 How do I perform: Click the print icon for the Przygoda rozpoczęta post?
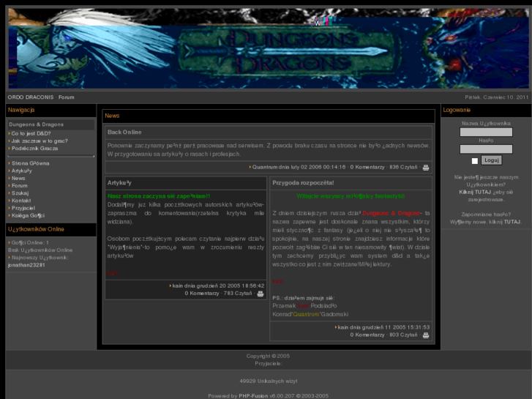(425, 335)
